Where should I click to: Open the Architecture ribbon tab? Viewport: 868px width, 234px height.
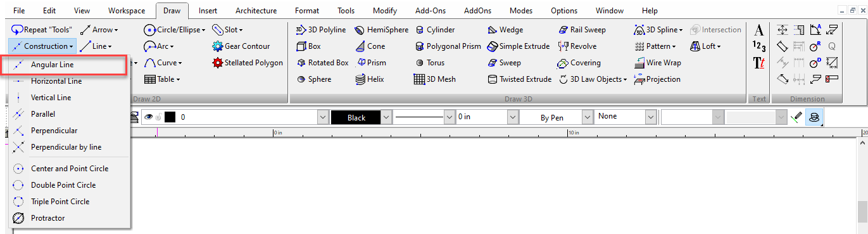tap(256, 11)
